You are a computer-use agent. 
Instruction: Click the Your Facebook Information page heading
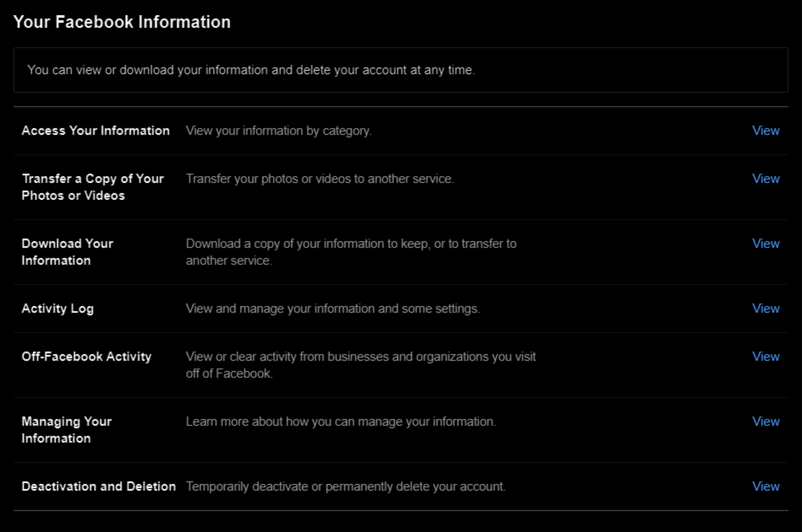(x=122, y=22)
